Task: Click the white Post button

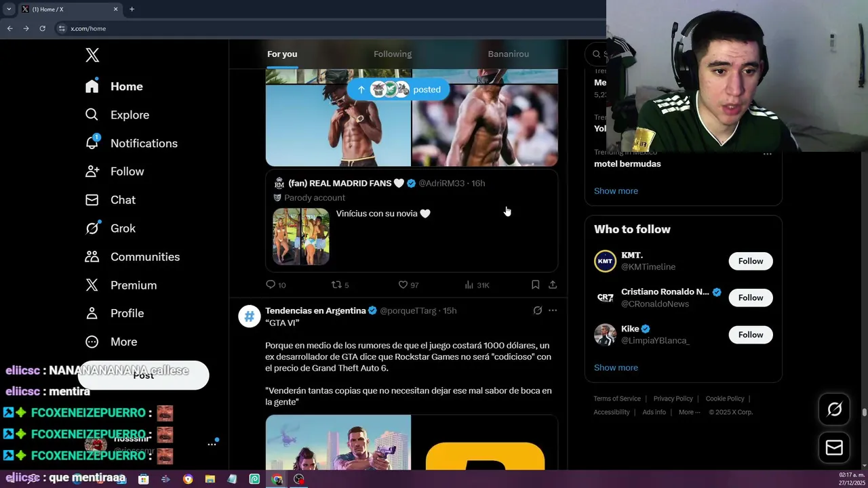Action: [x=143, y=375]
